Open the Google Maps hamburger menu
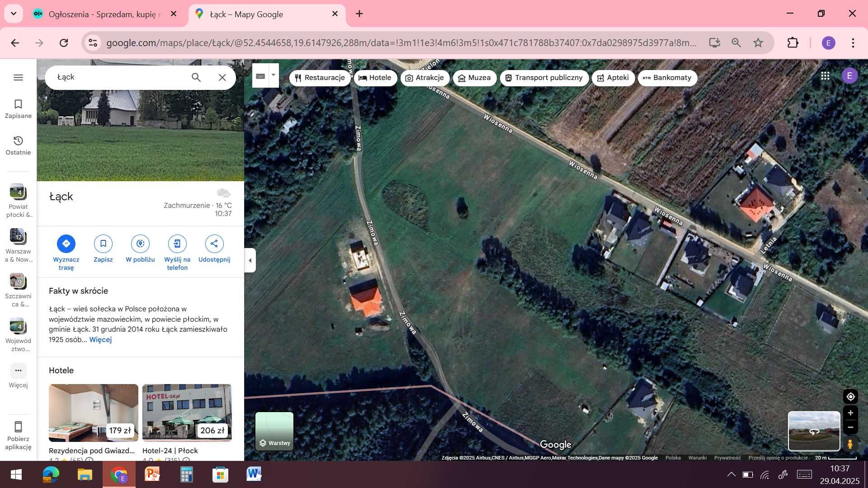This screenshot has width=868, height=488. [18, 77]
